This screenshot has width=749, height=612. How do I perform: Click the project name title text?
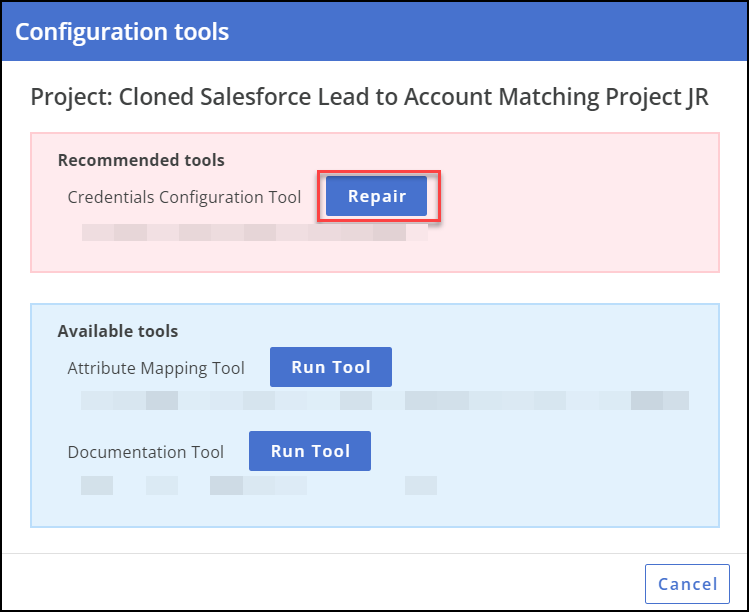[x=369, y=97]
